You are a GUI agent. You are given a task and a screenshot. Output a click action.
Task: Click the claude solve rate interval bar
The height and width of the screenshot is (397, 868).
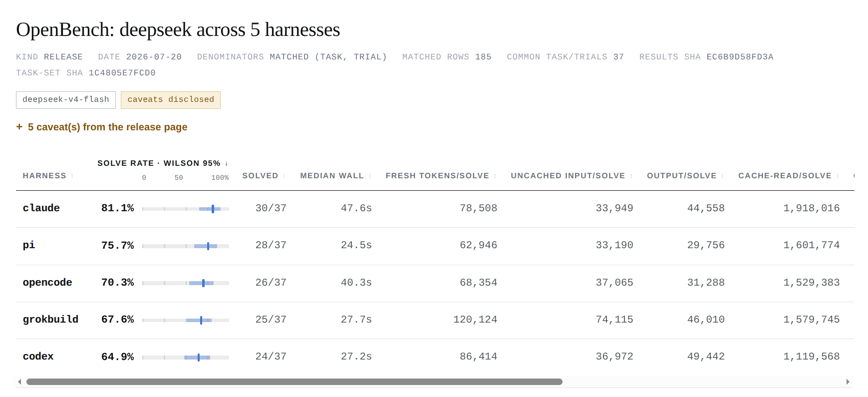pyautogui.click(x=186, y=209)
